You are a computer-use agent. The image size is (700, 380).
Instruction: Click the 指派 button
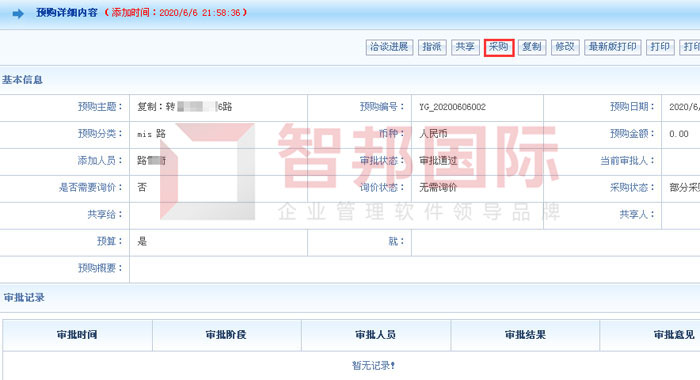(432, 47)
